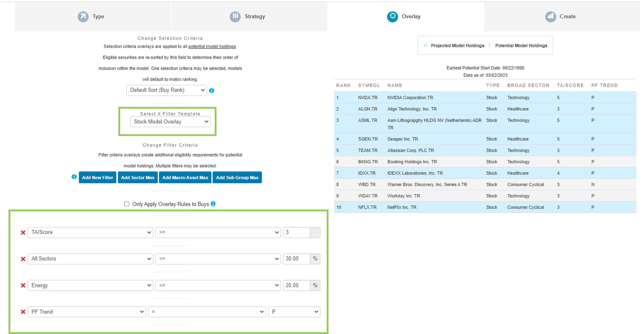Remove the TA/Score filter with red X
Viewport: 644px width, 334px height.
coord(23,233)
